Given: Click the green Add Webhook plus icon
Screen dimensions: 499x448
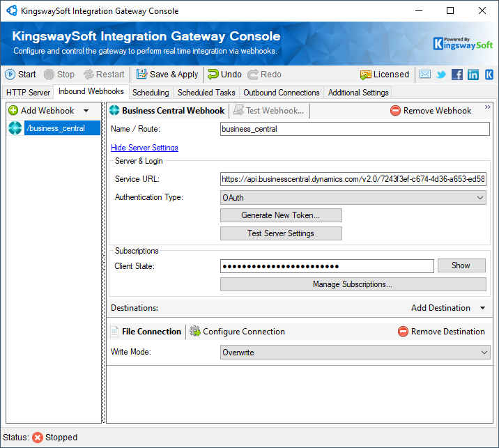Looking at the screenshot, I should 13,110.
